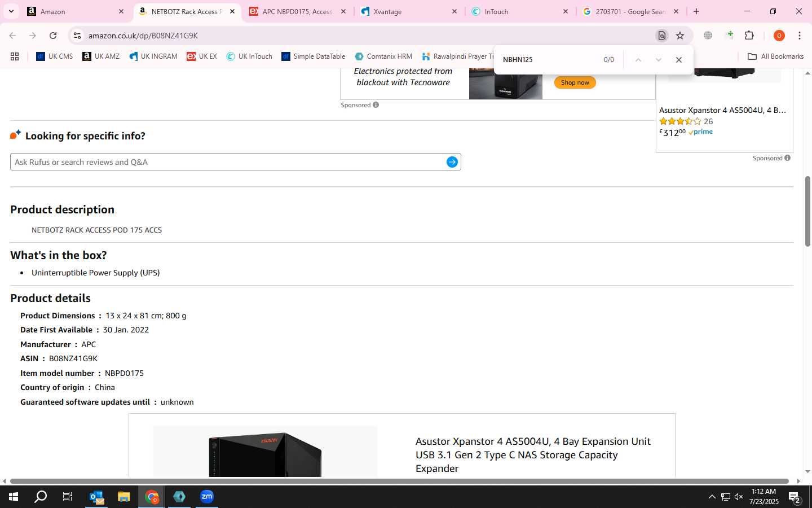Click the vertical page scrollbar
This screenshot has height=508, width=812.
[807, 211]
